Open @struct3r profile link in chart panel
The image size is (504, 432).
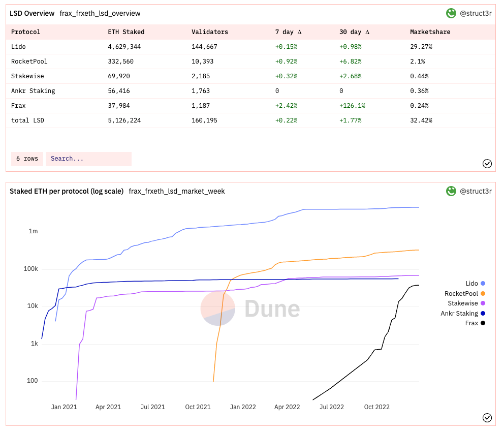[476, 191]
